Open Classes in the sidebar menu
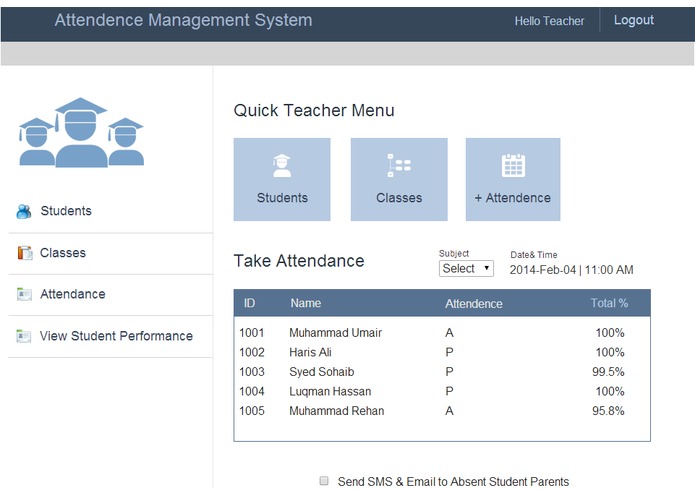The width and height of the screenshot is (695, 494). click(x=63, y=253)
